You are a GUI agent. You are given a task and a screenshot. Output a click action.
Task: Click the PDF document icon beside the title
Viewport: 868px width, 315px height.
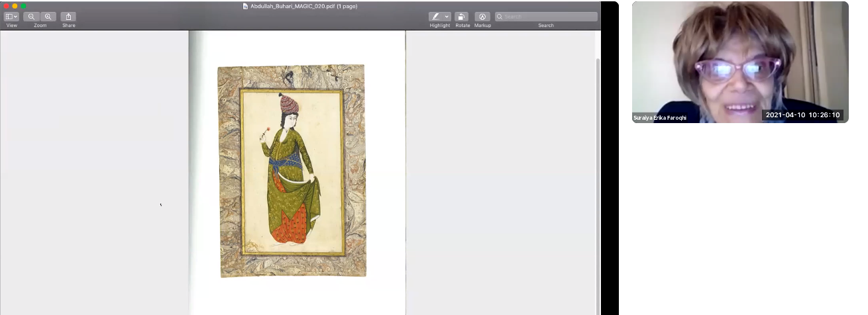[246, 6]
